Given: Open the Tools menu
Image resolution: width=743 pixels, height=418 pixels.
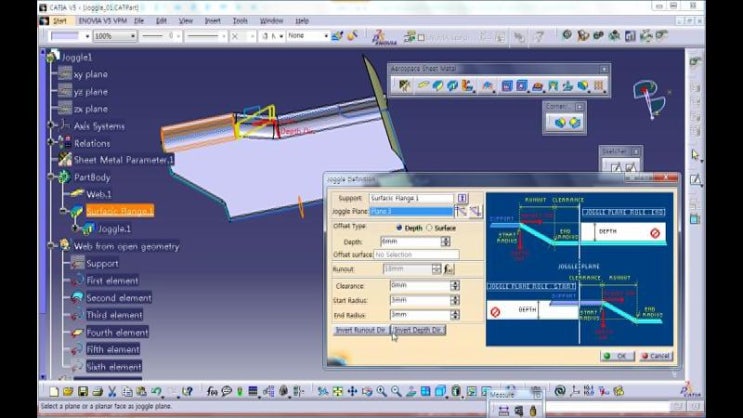Looking at the screenshot, I should click(240, 20).
